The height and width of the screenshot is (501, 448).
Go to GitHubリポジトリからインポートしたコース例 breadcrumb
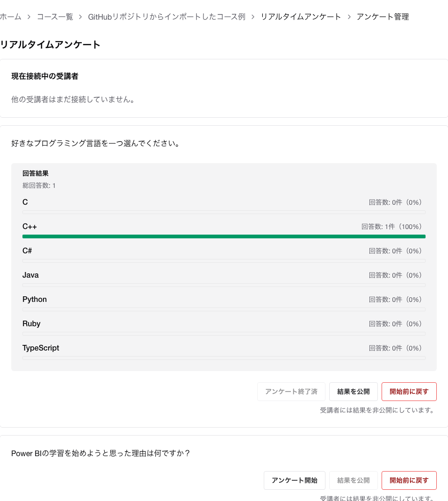click(x=166, y=17)
